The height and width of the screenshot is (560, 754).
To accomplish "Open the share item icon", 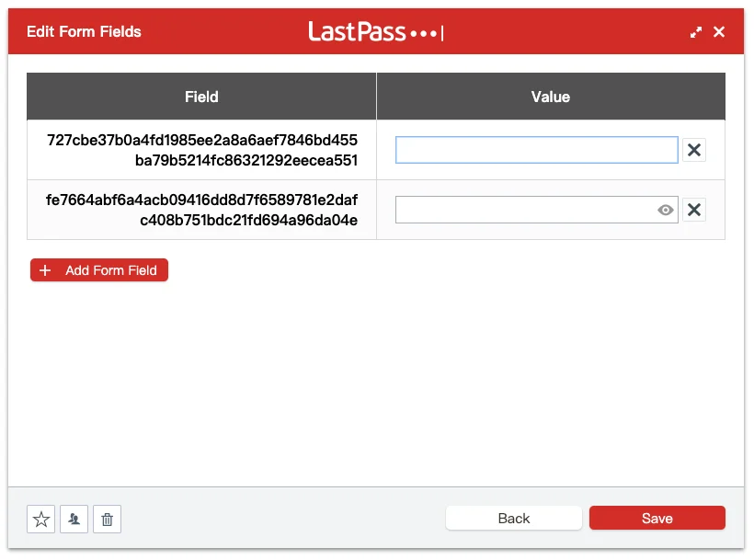I will 74,519.
